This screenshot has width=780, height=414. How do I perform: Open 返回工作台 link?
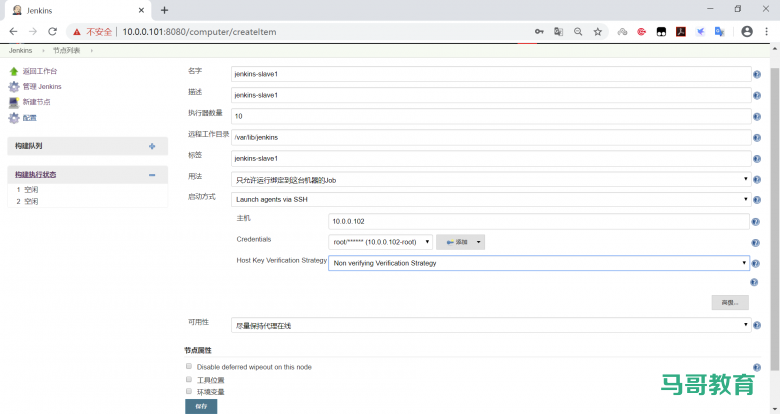click(x=40, y=72)
